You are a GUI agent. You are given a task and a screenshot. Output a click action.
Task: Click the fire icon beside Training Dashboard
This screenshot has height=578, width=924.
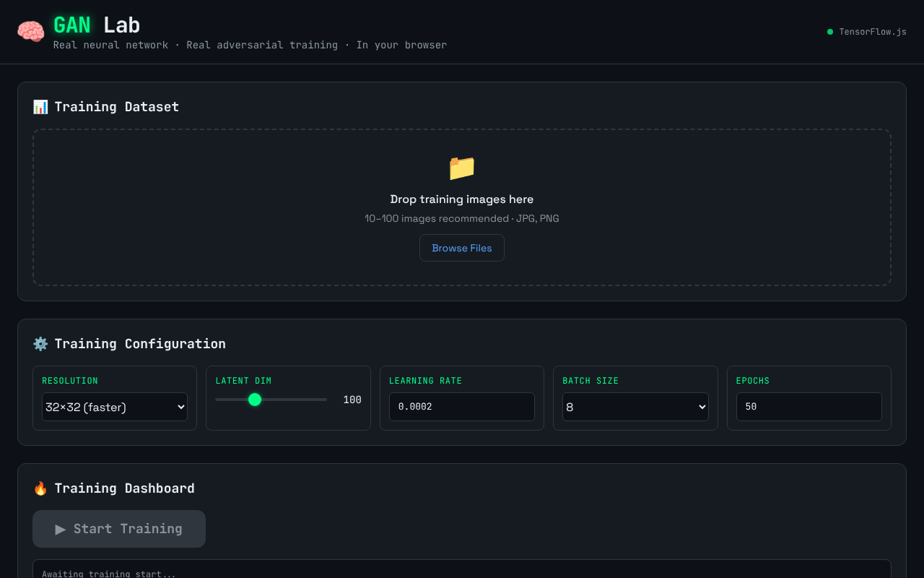(40, 488)
